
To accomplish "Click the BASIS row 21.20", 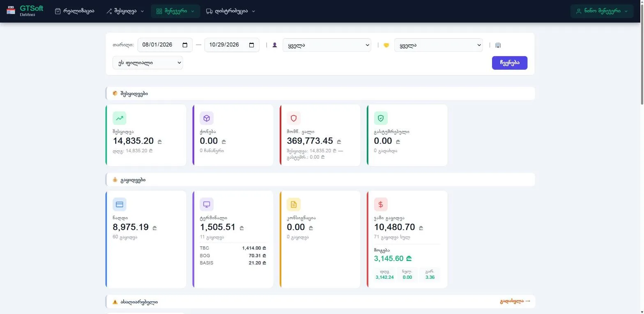I will 233,263.
